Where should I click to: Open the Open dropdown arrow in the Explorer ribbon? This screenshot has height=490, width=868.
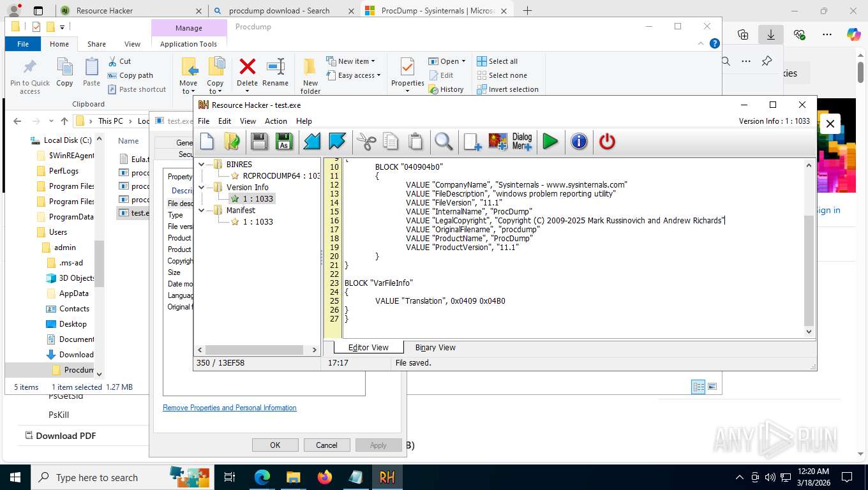click(463, 61)
